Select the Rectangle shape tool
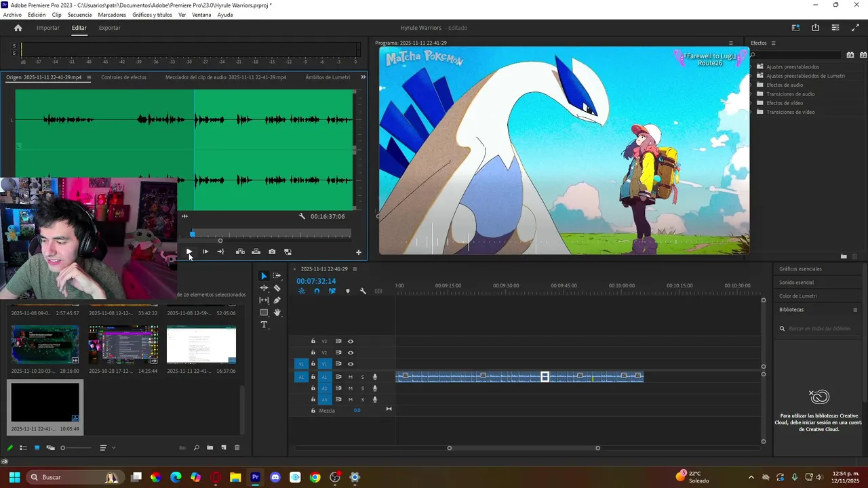This screenshot has width=868, height=488. point(264,312)
